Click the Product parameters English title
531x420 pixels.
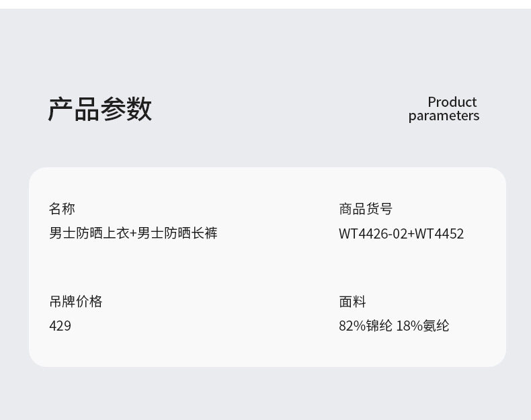pyautogui.click(x=444, y=109)
